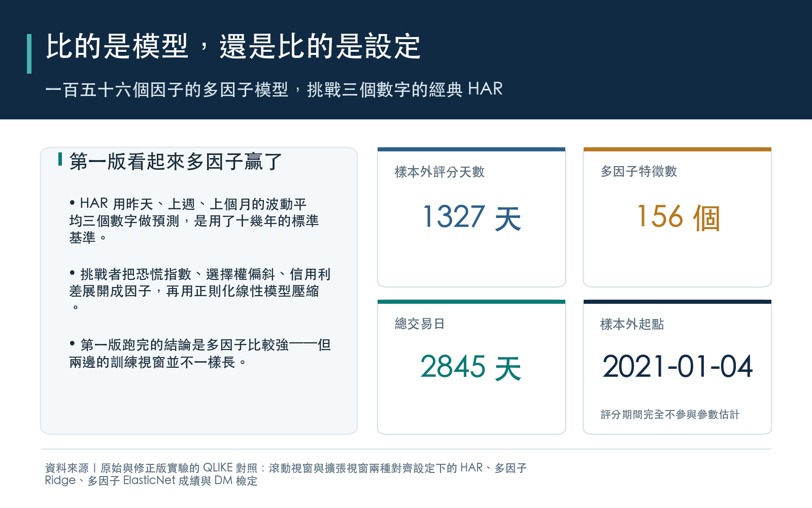Viewport: 812px width, 508px height.
Task: Click the value 1327 天
Action: pos(472,217)
